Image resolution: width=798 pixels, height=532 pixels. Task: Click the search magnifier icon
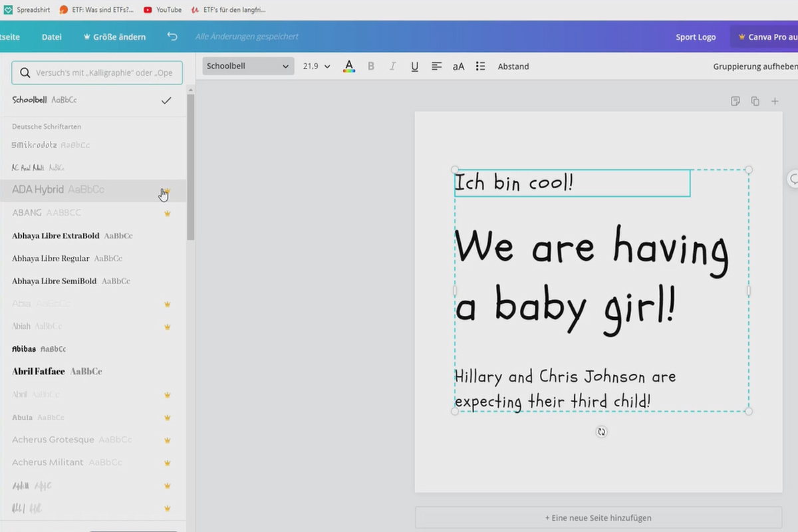pyautogui.click(x=25, y=73)
